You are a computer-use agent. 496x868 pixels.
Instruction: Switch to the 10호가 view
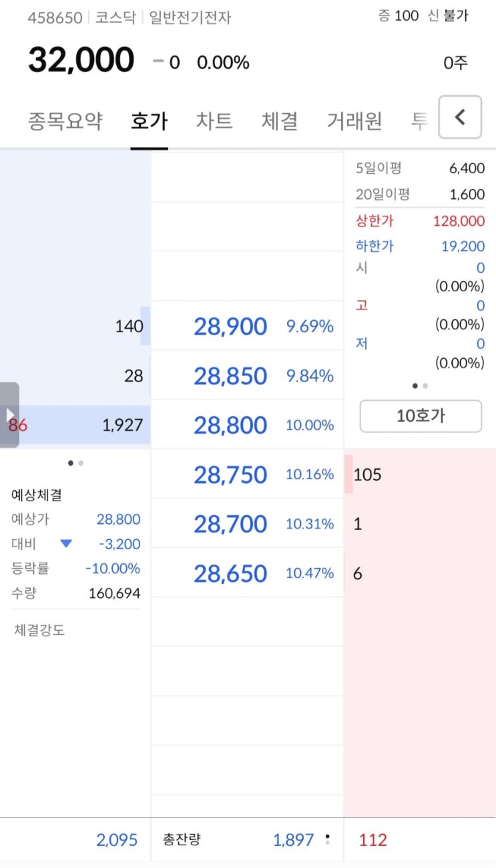(421, 416)
